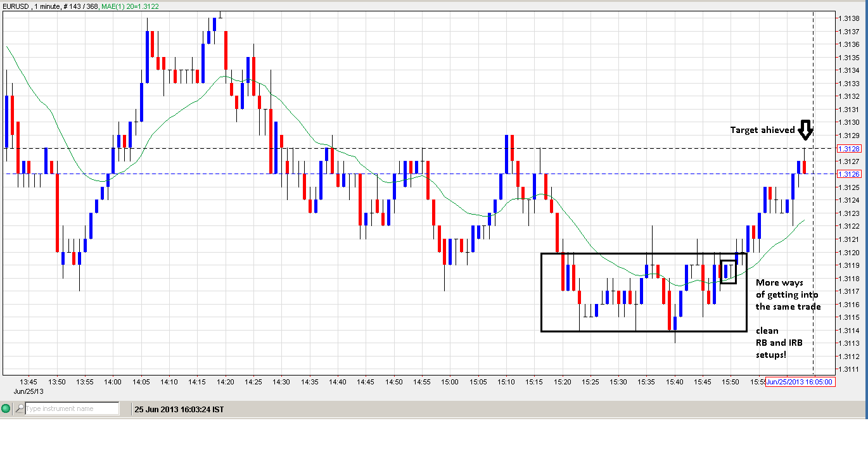Click the 13:45 time axis label
This screenshot has height=461, width=868.
(29, 382)
